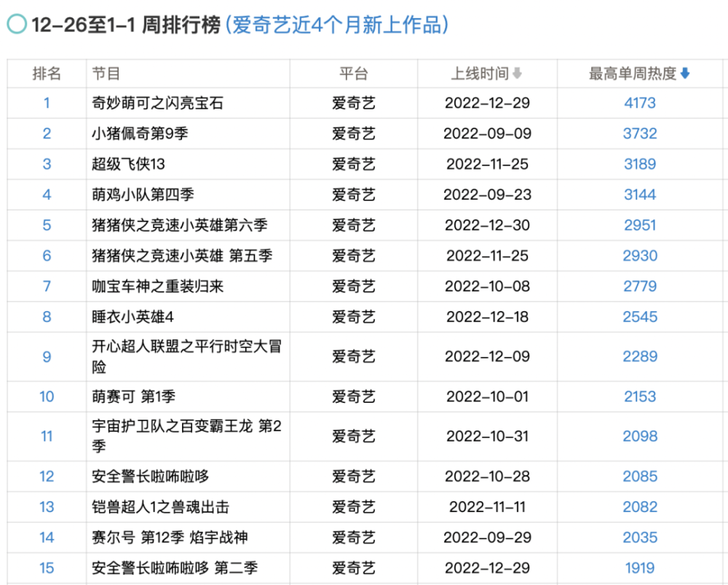This screenshot has height=585, width=728.
Task: Sort by 上线时间 using the gray arrow
Action: (x=517, y=74)
